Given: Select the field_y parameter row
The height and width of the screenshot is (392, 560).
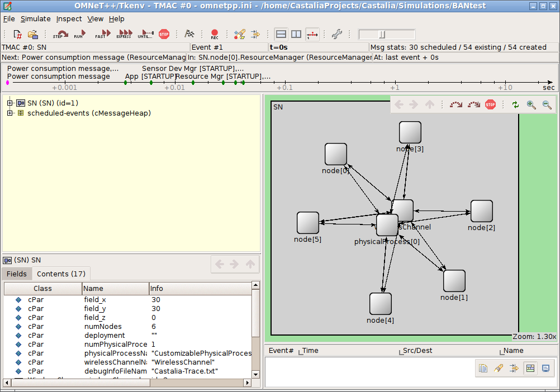Looking at the screenshot, I should (x=127, y=309).
